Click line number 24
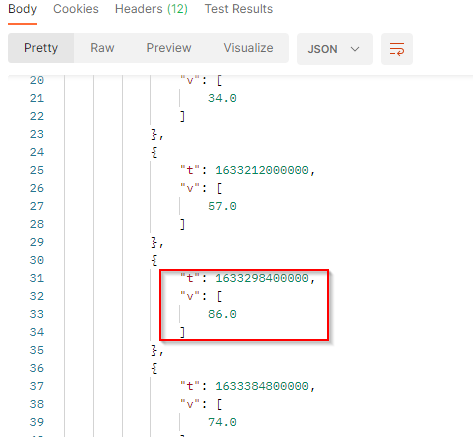Image resolution: width=473 pixels, height=442 pixels. tap(37, 152)
